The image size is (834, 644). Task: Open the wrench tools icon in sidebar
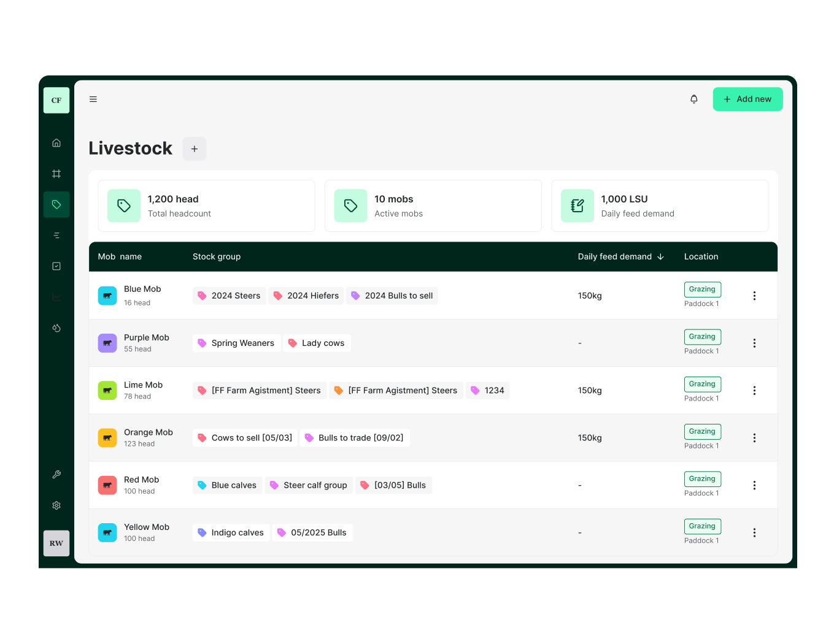(x=56, y=474)
